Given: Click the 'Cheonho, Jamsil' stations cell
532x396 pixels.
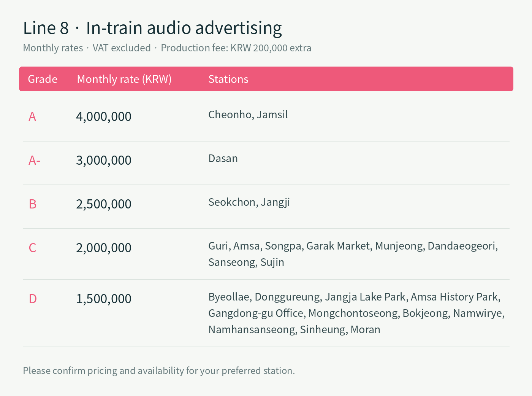Looking at the screenshot, I should [248, 115].
